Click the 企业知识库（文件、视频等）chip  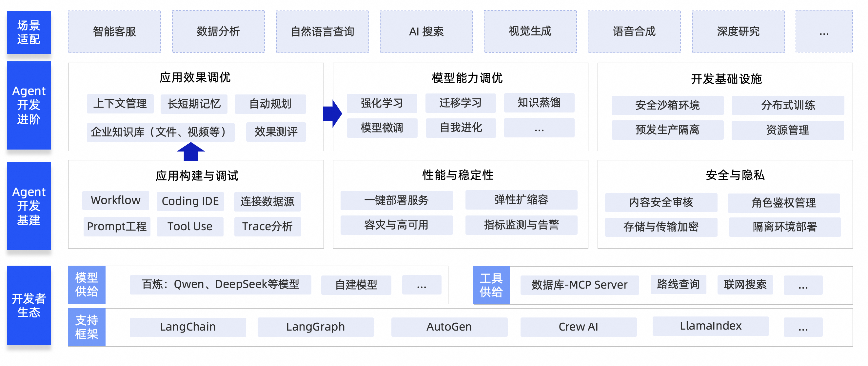(x=160, y=132)
